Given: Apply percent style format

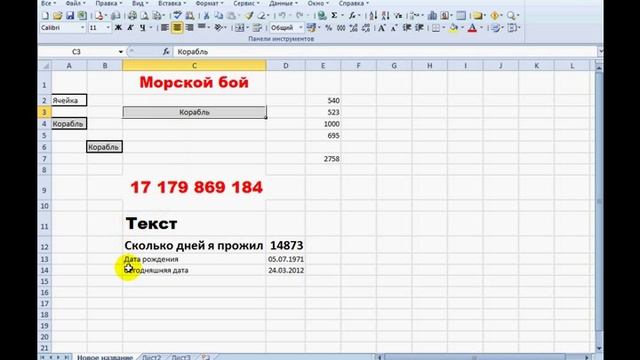Looking at the screenshot, I should [x=329, y=28].
